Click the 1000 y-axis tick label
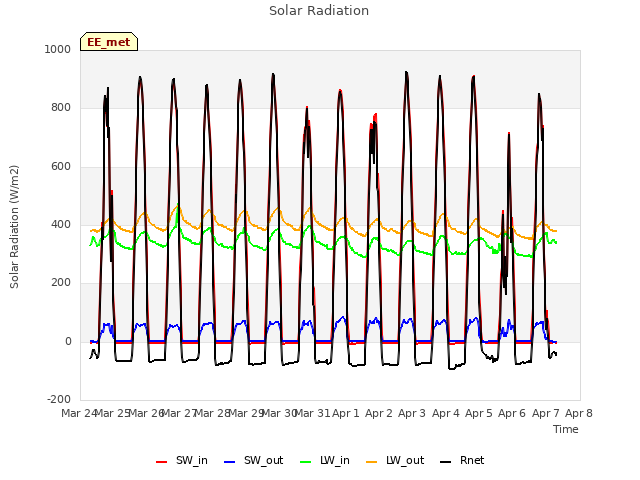 [x=58, y=49]
